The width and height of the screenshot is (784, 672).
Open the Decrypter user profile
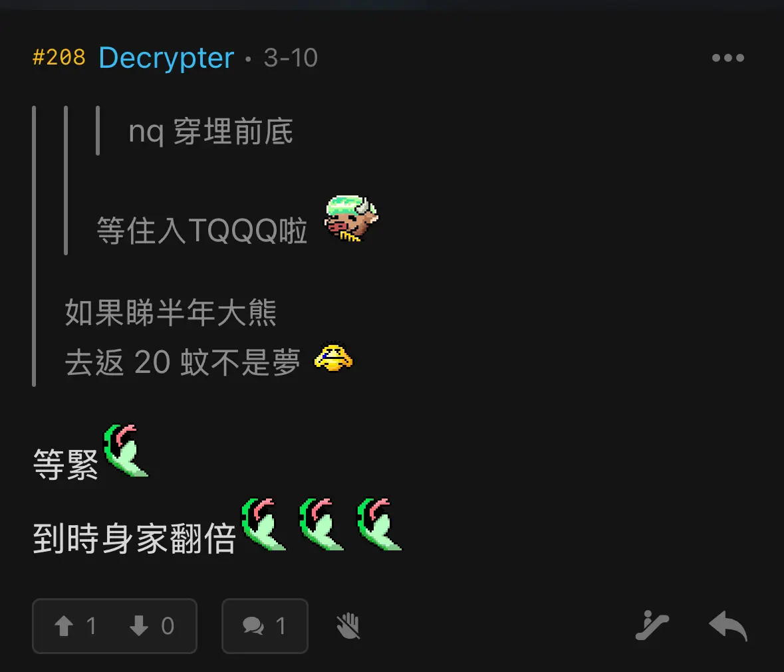click(x=166, y=58)
